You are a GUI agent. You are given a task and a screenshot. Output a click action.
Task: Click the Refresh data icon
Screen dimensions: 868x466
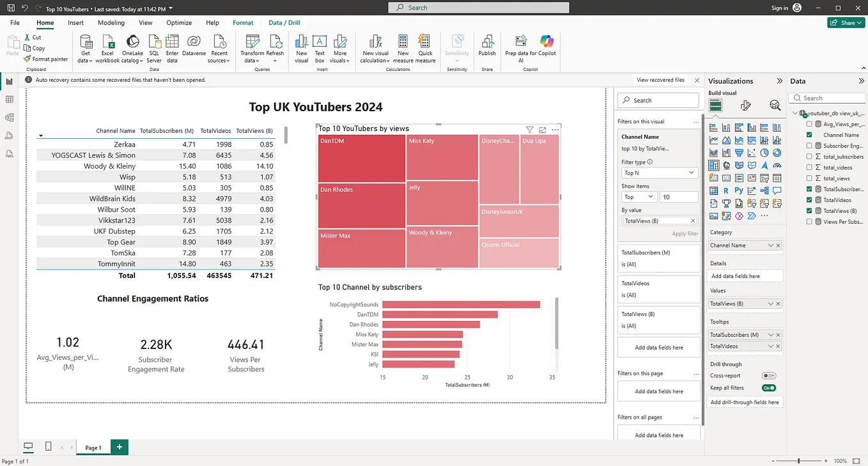(x=275, y=41)
